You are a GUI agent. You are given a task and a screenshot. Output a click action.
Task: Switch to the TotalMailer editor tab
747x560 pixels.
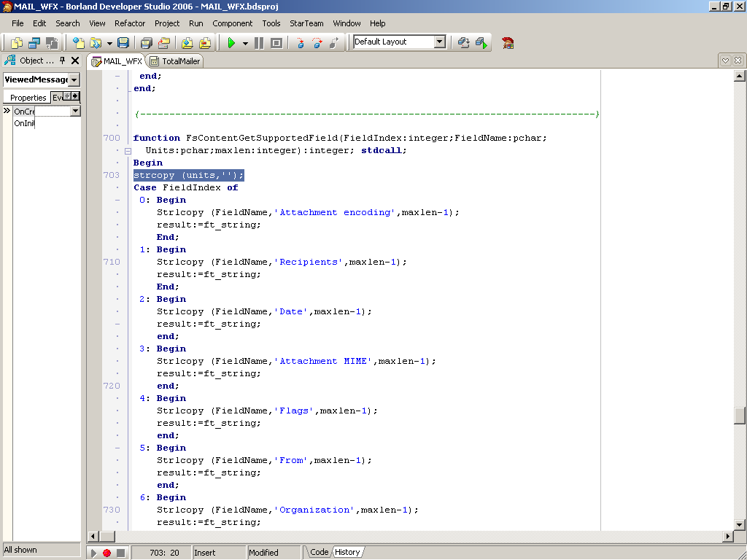coord(175,61)
